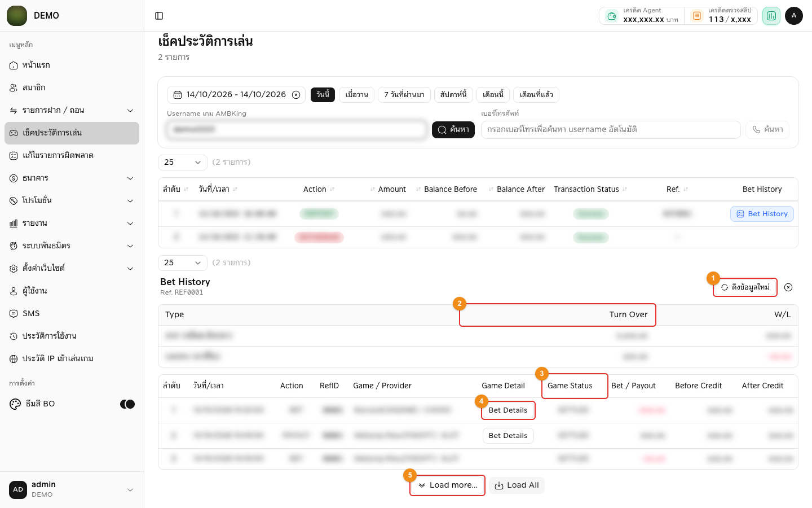This screenshot has height=508, width=812.
Task: Toggle the ธีมสี BO dark mode switch
Action: (x=127, y=404)
